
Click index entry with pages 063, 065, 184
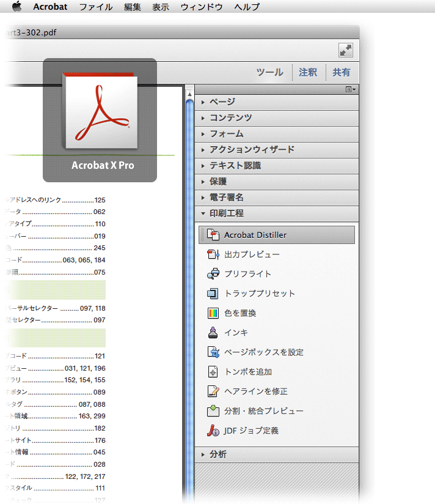tap(55, 260)
